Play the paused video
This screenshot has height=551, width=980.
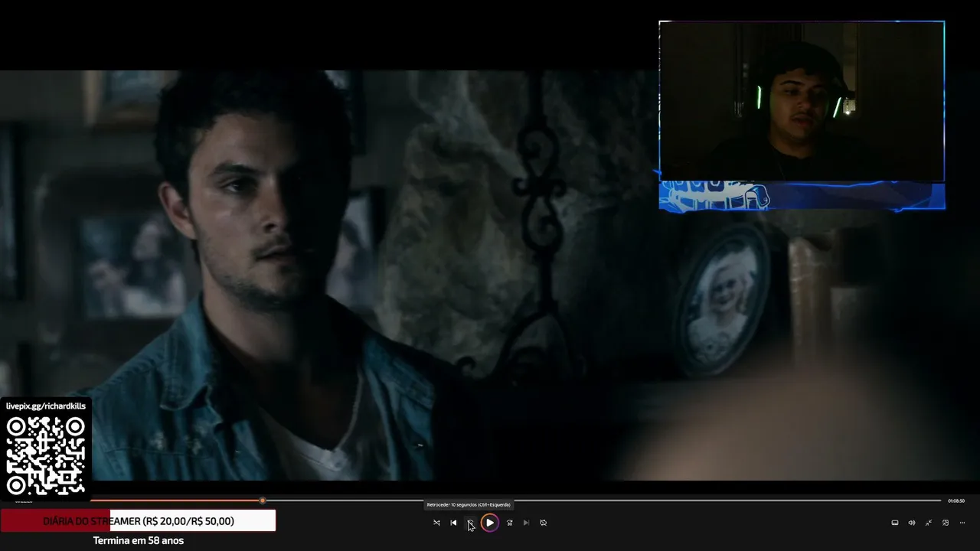tap(490, 523)
